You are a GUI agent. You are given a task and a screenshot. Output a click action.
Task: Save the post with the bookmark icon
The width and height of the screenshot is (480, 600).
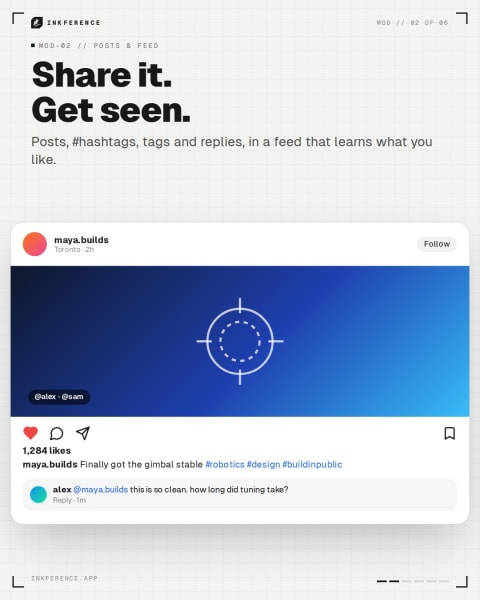[450, 434]
